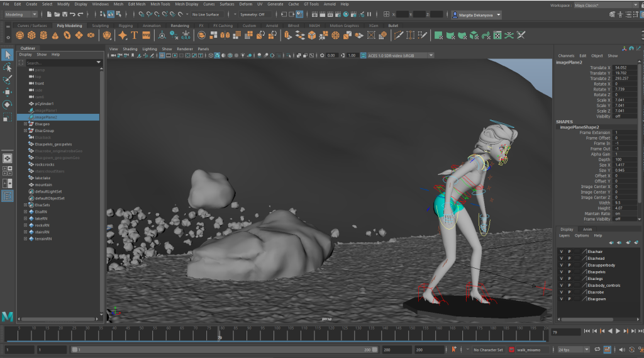Pick the Rotate tool in toolbox

(x=8, y=104)
